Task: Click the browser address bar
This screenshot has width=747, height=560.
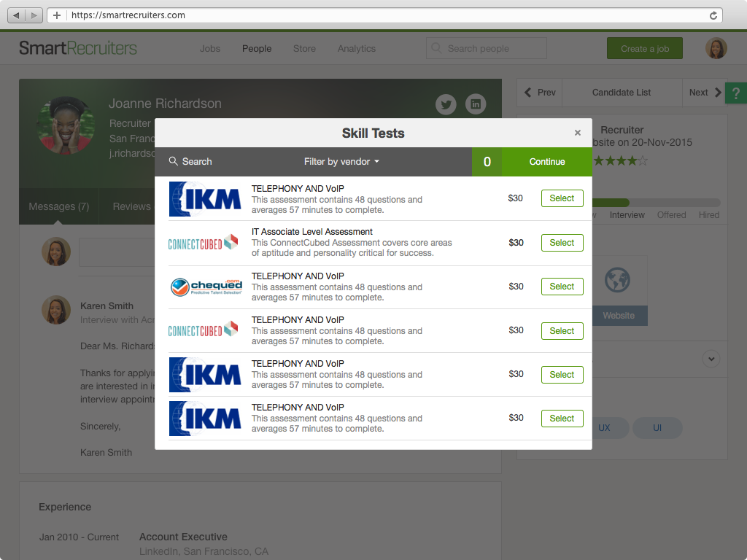Action: [x=384, y=15]
